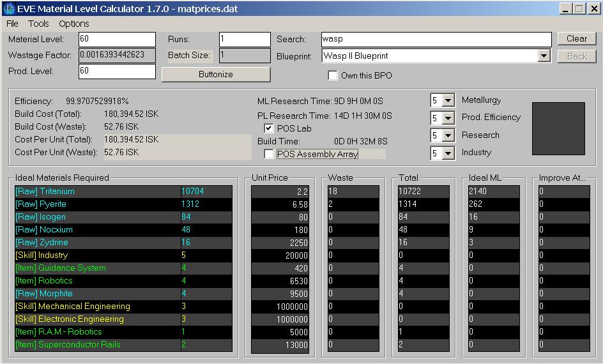Select the [Skill] Electronic Engineering row
This screenshot has width=603, height=364.
click(x=123, y=319)
